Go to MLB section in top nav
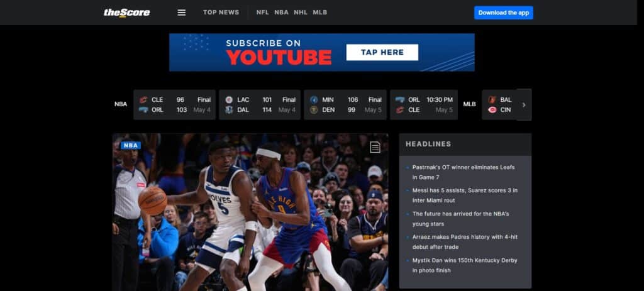The width and height of the screenshot is (644, 291). 320,13
